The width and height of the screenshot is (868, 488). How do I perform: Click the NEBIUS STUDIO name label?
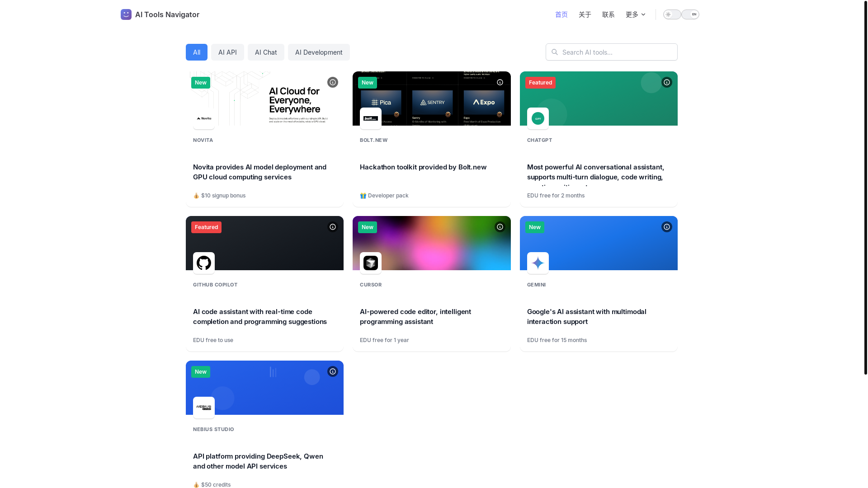pyautogui.click(x=213, y=429)
